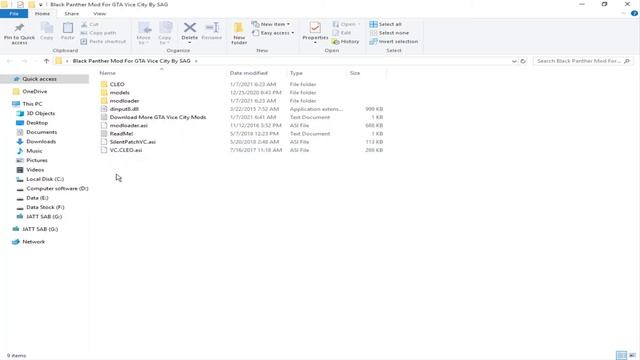Open the Copy to menu
The width and height of the screenshot is (640, 360).
(165, 33)
